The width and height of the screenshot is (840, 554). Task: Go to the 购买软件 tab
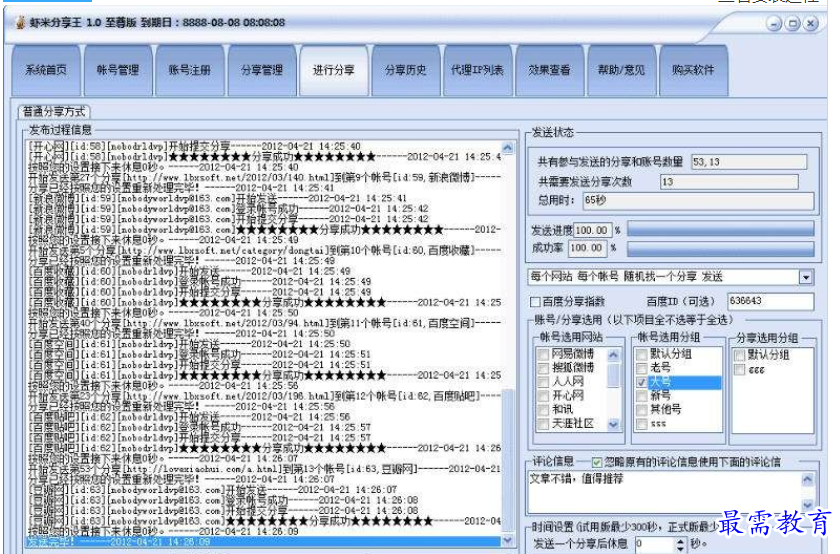pos(693,70)
